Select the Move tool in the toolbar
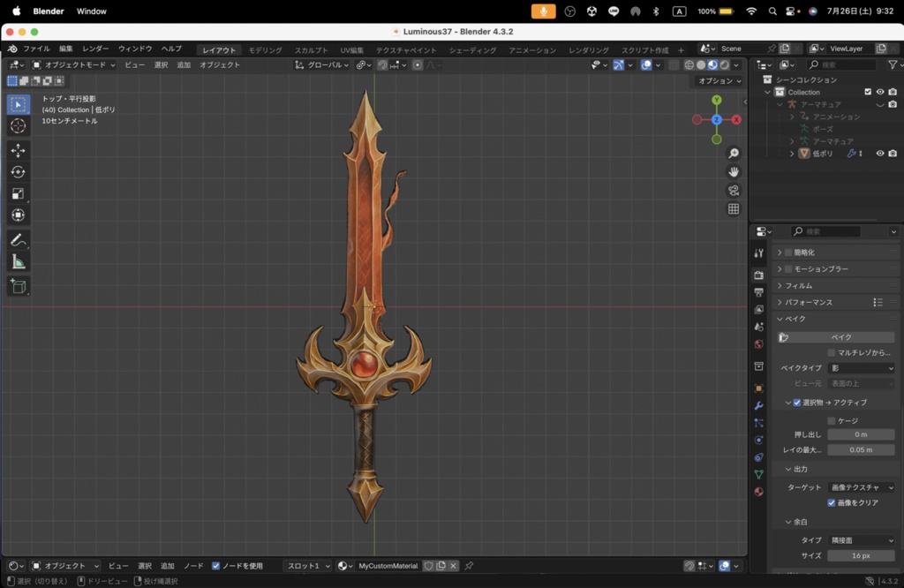904x588 pixels. (18, 151)
